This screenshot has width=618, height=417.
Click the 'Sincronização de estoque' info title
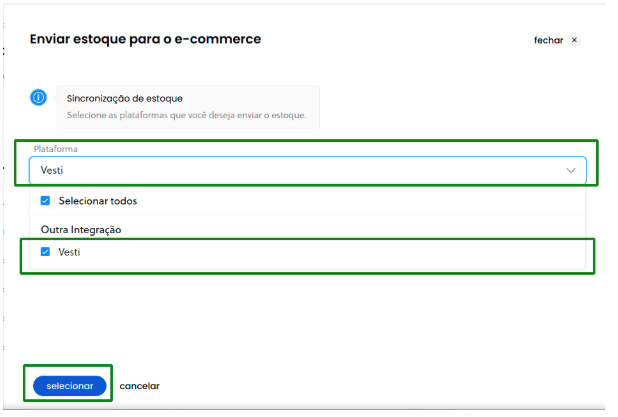(125, 98)
